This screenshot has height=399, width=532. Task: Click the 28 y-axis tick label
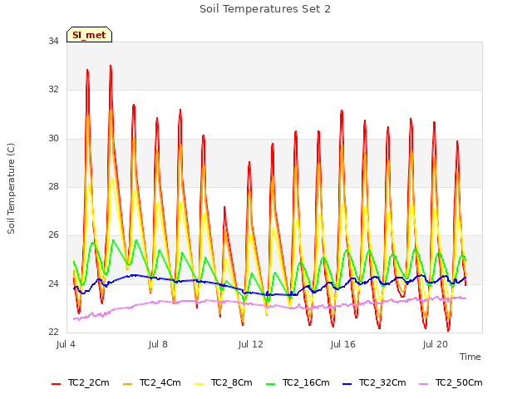[53, 186]
